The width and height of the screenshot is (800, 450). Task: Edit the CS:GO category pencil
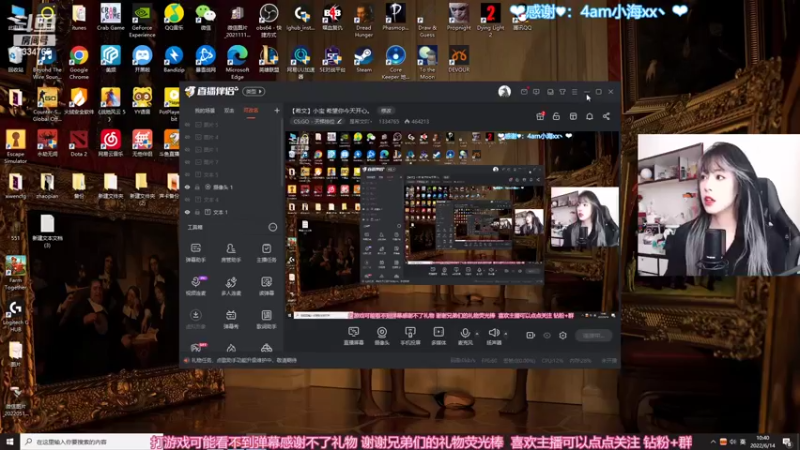(339, 121)
